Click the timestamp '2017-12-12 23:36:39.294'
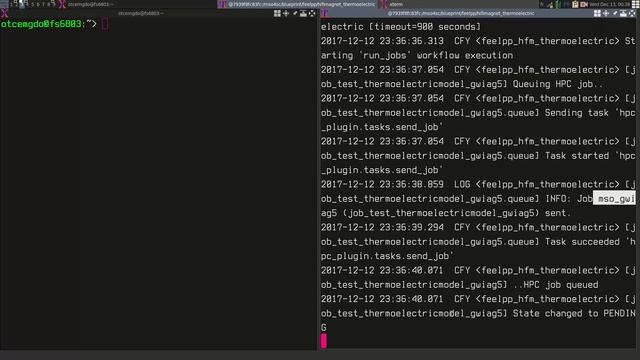640x360 pixels. 382,227
